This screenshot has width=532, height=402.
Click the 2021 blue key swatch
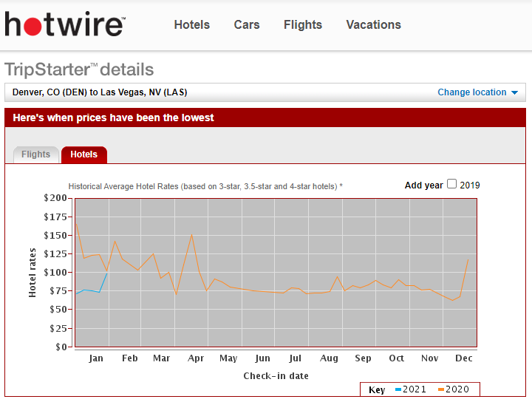click(398, 389)
